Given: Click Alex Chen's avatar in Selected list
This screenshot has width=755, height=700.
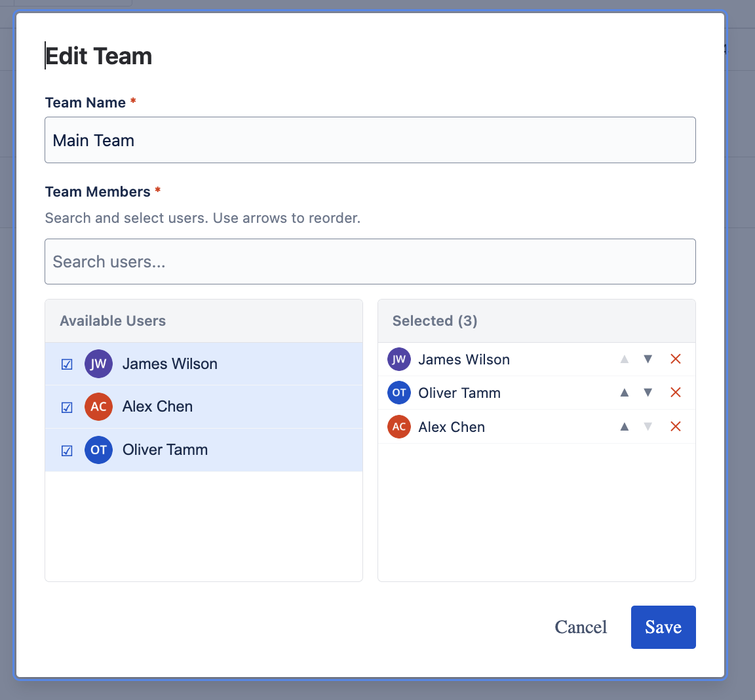Looking at the screenshot, I should pyautogui.click(x=398, y=427).
